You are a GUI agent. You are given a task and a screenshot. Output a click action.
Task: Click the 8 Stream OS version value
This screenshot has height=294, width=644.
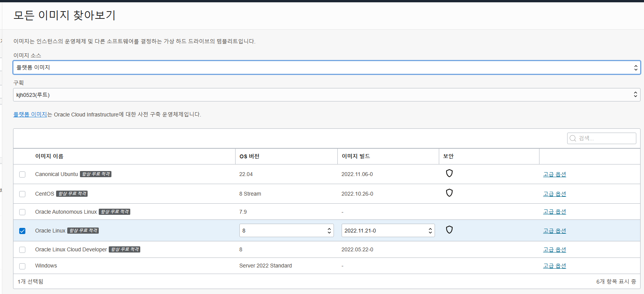pyautogui.click(x=250, y=194)
